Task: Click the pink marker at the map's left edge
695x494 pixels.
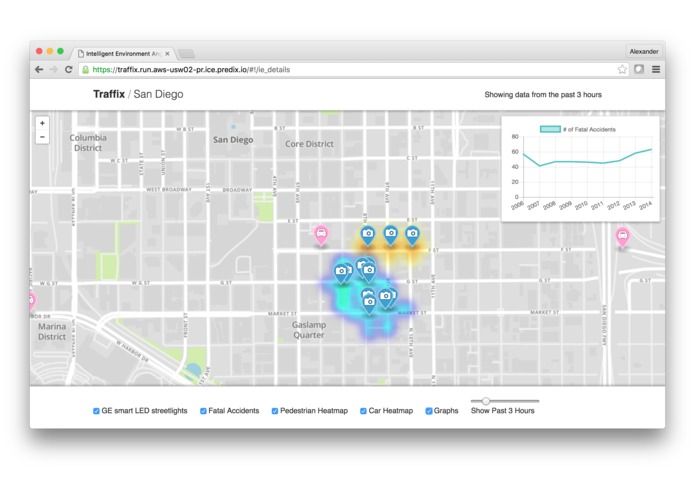Action: [x=32, y=301]
